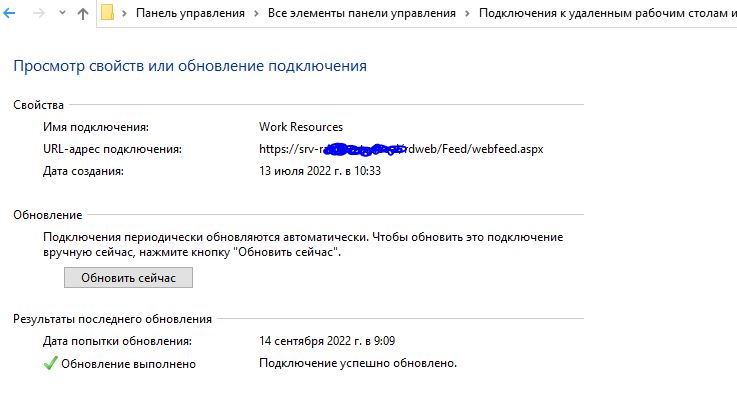Expand chevron before "Панель управления" breadcrumb
Viewport: 737px width, 394px height.
coord(124,13)
